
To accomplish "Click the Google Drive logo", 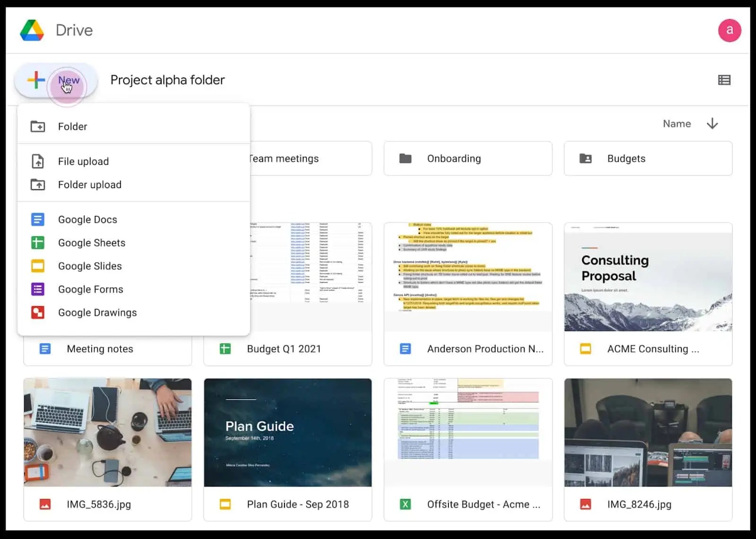I will pos(32,30).
